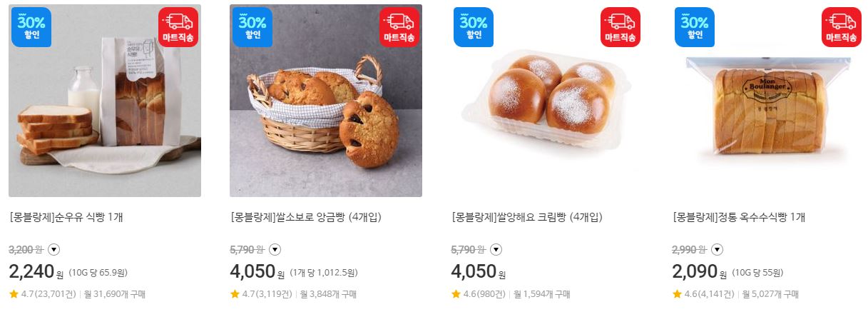This screenshot has width=868, height=312.
Task: Select the basket of 앙금빵 thumbnail
Action: pyautogui.click(x=326, y=101)
